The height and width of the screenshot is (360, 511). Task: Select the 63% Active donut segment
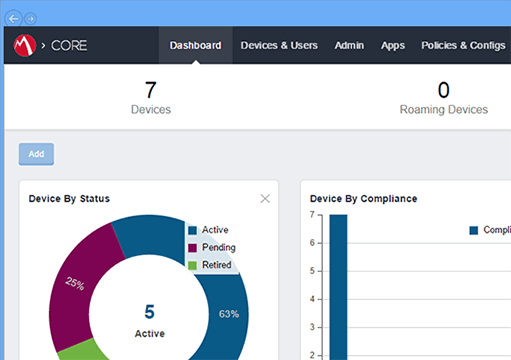tap(229, 314)
